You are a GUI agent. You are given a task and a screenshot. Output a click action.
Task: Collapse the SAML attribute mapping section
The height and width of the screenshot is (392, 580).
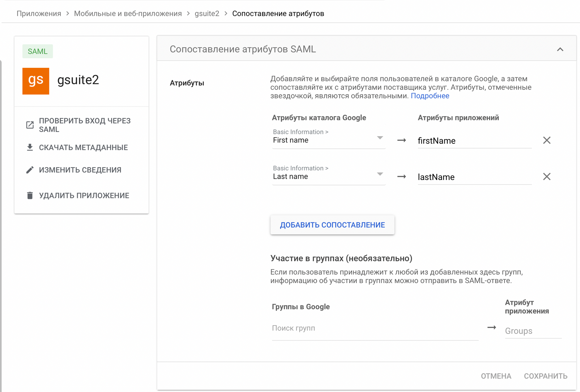(560, 50)
